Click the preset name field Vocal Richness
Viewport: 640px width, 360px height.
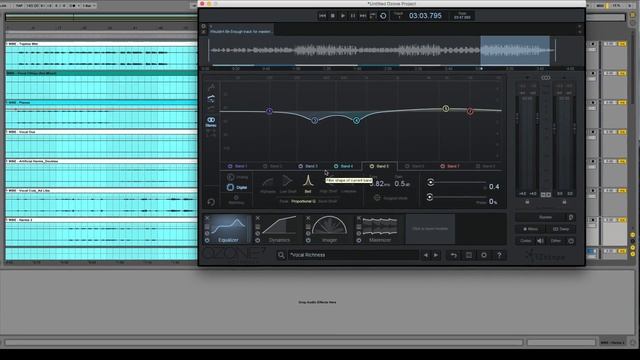pos(353,256)
